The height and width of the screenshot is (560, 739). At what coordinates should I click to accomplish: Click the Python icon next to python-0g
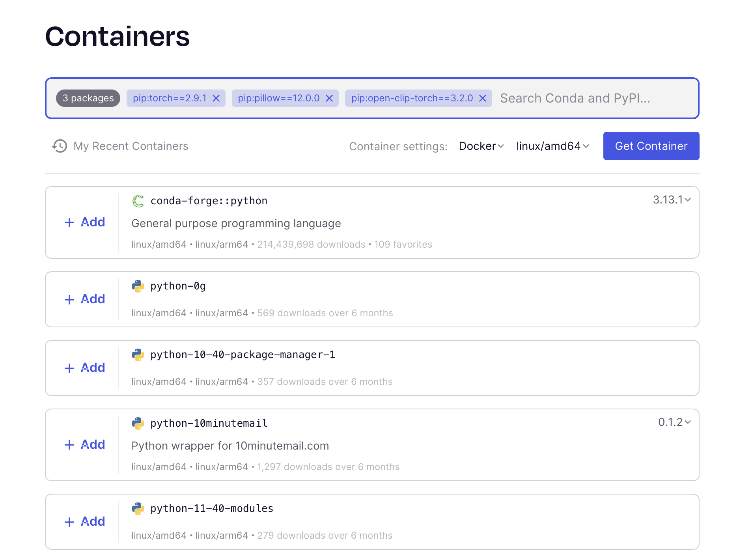[x=138, y=286]
